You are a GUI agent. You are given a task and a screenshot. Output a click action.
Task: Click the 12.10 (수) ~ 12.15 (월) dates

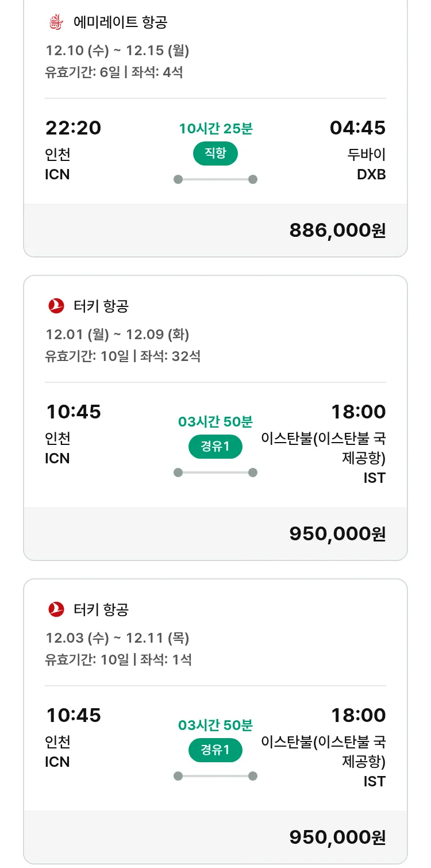[x=117, y=51]
